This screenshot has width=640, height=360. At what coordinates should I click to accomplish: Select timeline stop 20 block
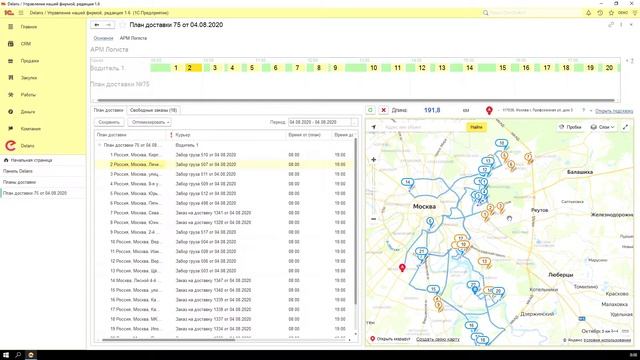tap(609, 68)
